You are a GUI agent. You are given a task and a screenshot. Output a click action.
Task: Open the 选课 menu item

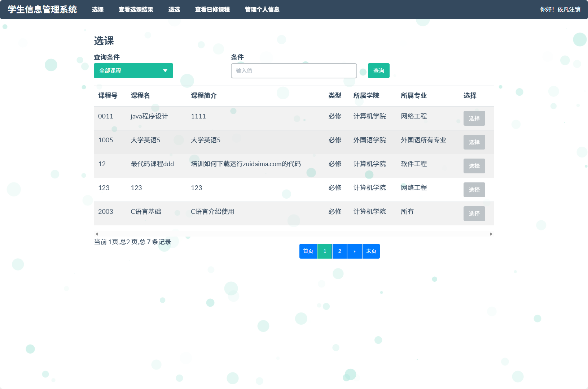(x=97, y=10)
